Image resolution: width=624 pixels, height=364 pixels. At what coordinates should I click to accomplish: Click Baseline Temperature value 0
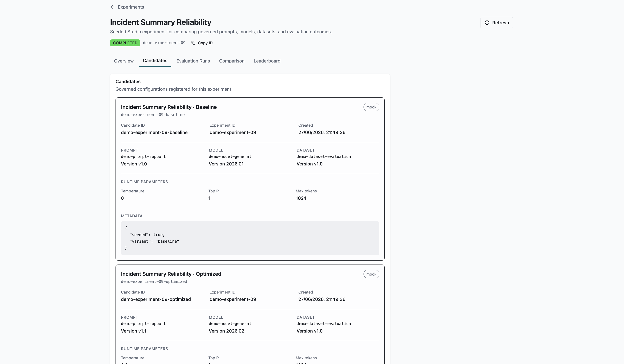click(122, 198)
